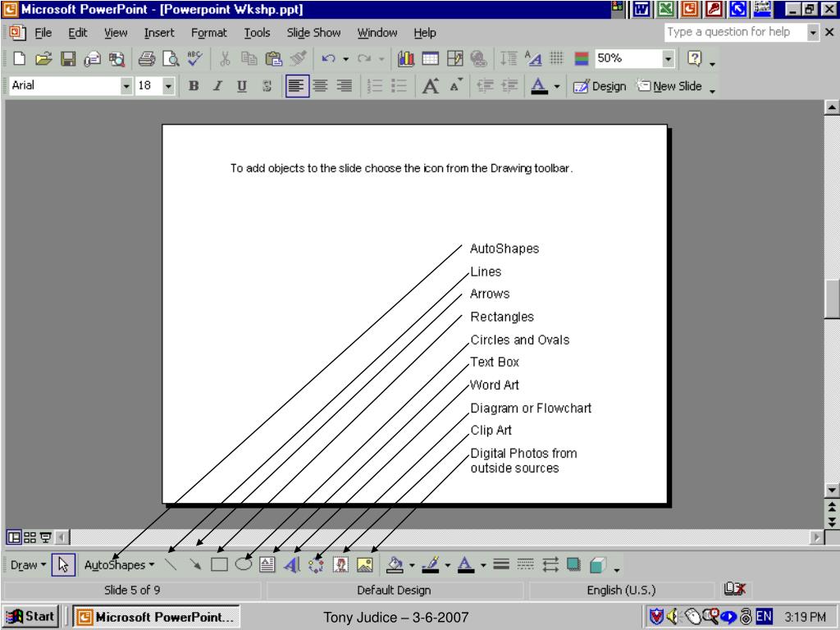Open the Arial font name dropdown
The image size is (840, 630).
[x=126, y=85]
